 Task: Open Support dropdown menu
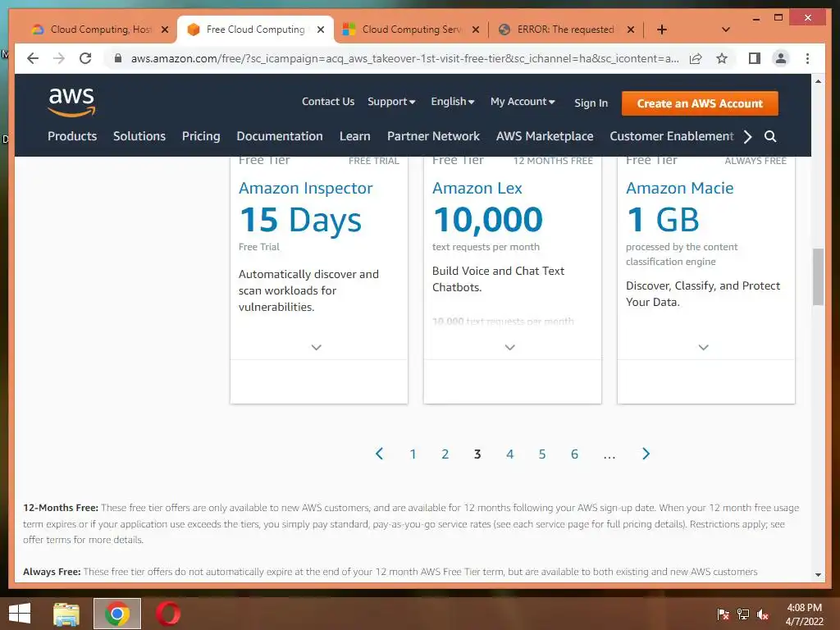pyautogui.click(x=391, y=102)
